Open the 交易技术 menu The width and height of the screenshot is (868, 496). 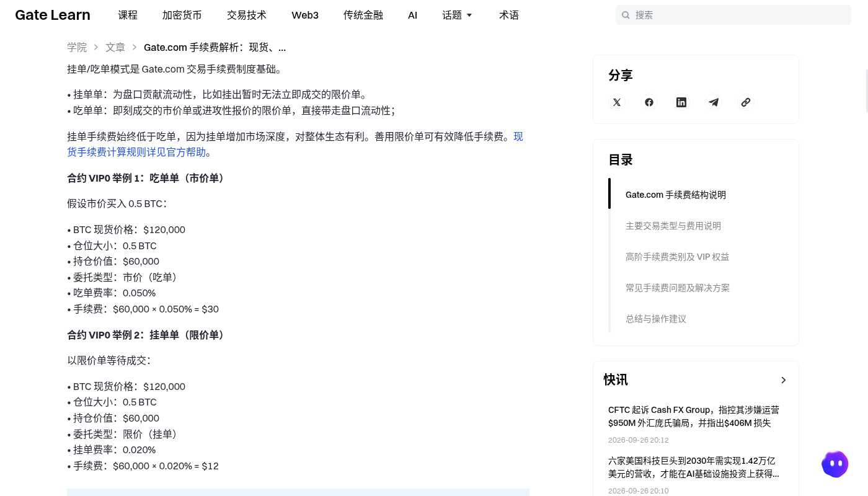[247, 15]
